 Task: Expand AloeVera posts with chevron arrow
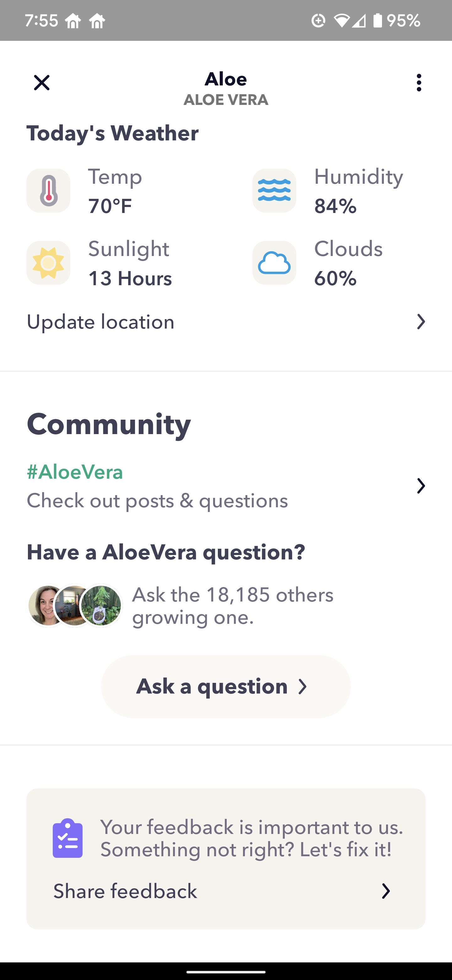click(x=420, y=486)
